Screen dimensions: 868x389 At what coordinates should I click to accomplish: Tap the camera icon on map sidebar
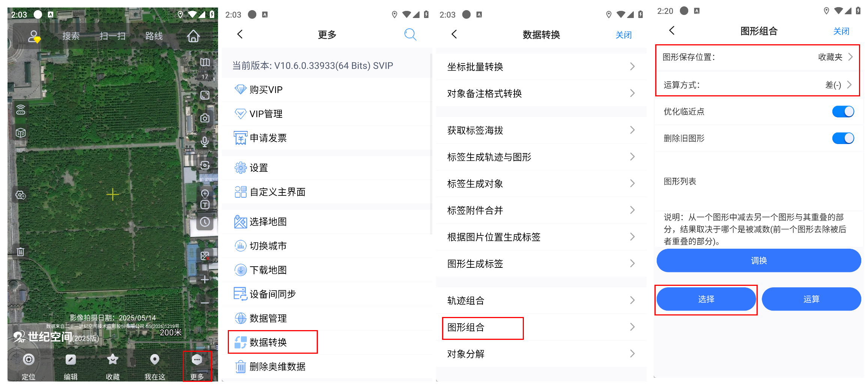point(205,118)
